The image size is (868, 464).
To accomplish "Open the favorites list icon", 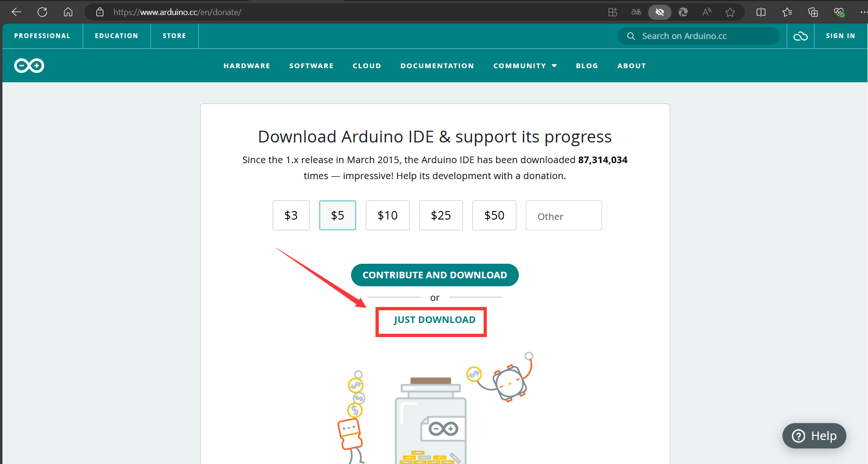I will (787, 12).
